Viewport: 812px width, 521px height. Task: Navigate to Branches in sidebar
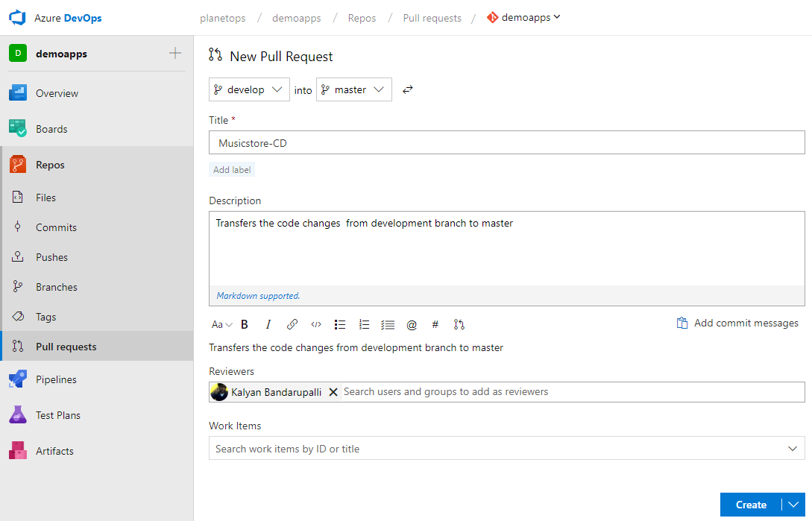[x=98, y=287]
